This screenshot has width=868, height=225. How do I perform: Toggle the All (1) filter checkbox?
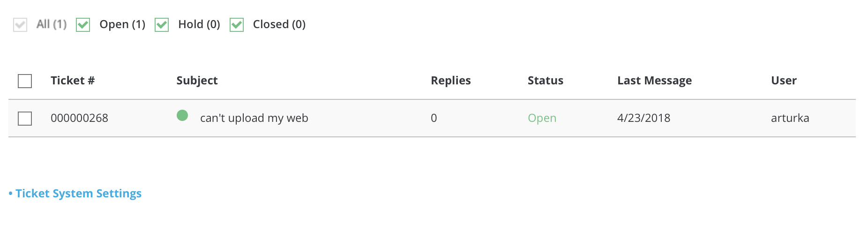point(20,25)
